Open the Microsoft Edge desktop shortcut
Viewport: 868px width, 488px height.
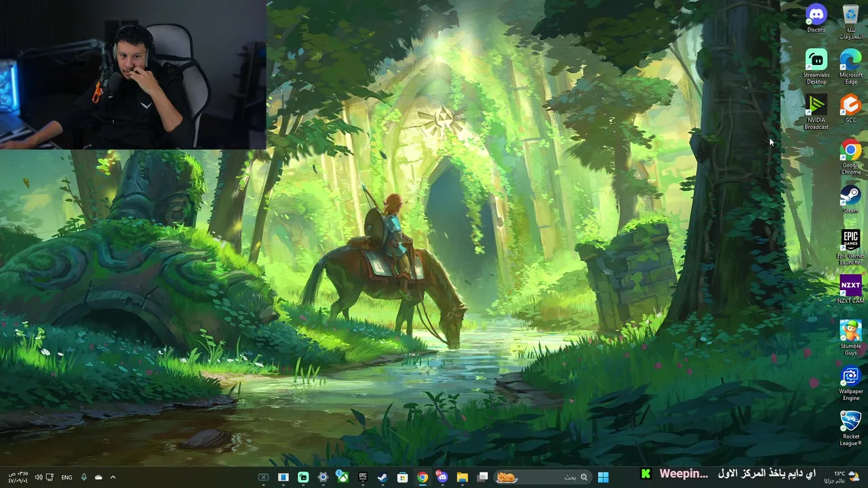tap(850, 66)
